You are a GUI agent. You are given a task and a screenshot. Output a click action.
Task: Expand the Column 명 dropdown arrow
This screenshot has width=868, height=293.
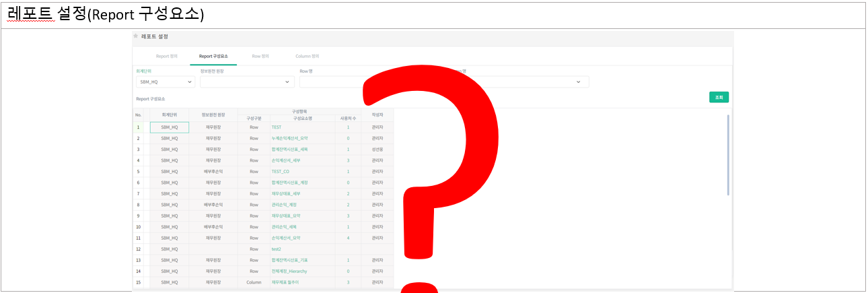(x=578, y=82)
